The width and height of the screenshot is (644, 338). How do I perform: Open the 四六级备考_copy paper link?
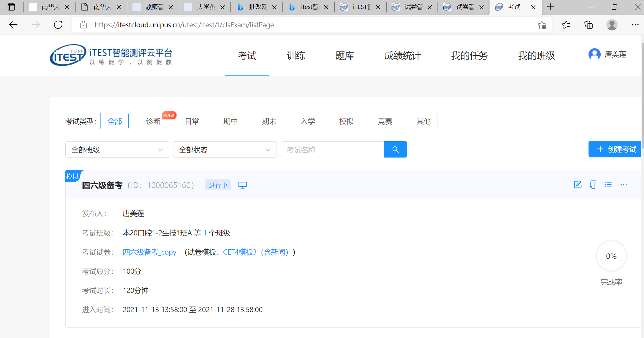(x=149, y=252)
